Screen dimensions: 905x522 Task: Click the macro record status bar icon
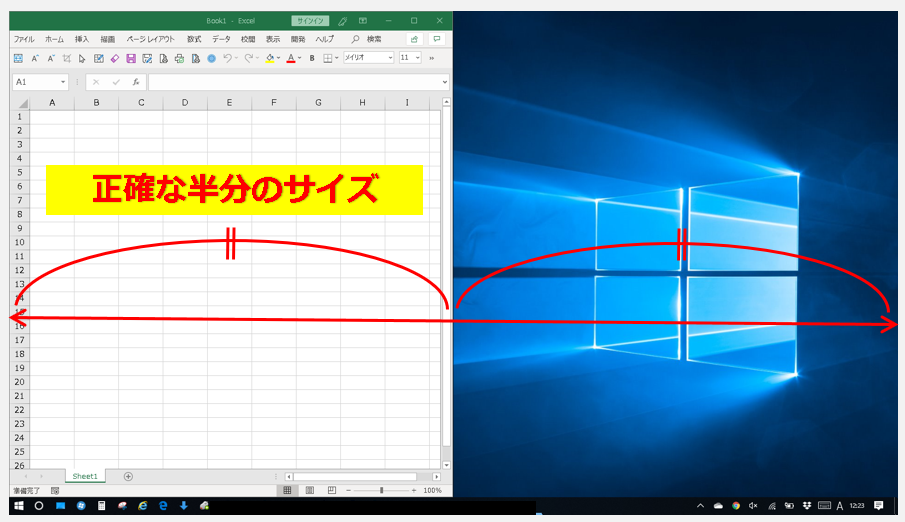click(55, 490)
